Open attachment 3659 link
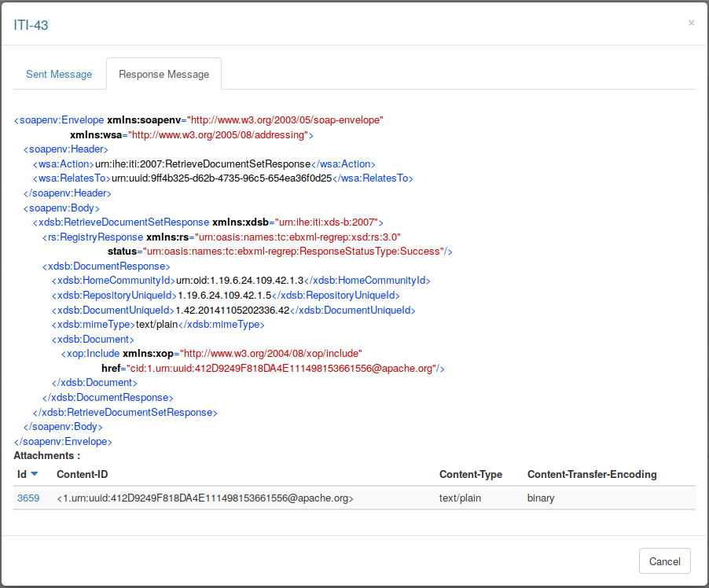This screenshot has height=588, width=709. click(28, 498)
